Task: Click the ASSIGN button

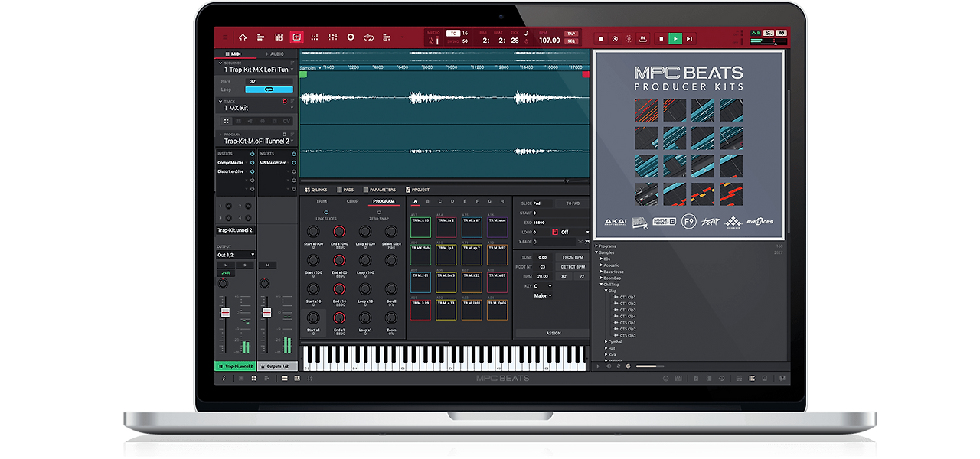Action: pos(553,332)
